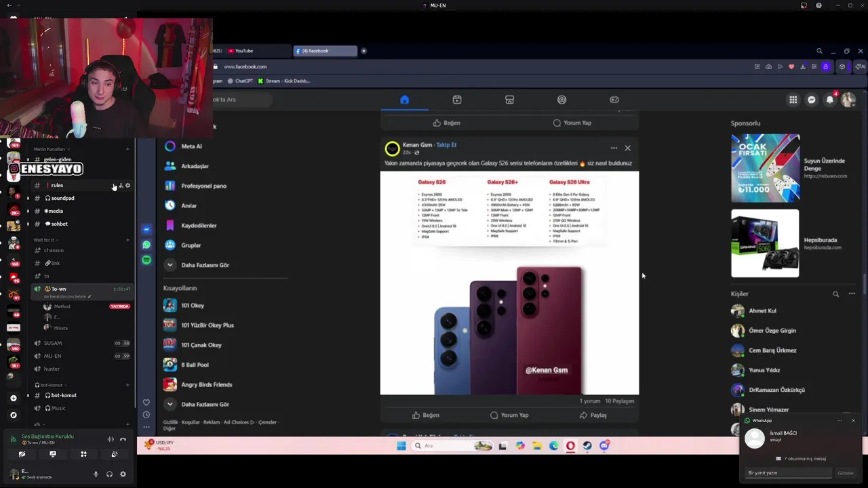Dismiss the WhatsApp notification popup

point(853,421)
